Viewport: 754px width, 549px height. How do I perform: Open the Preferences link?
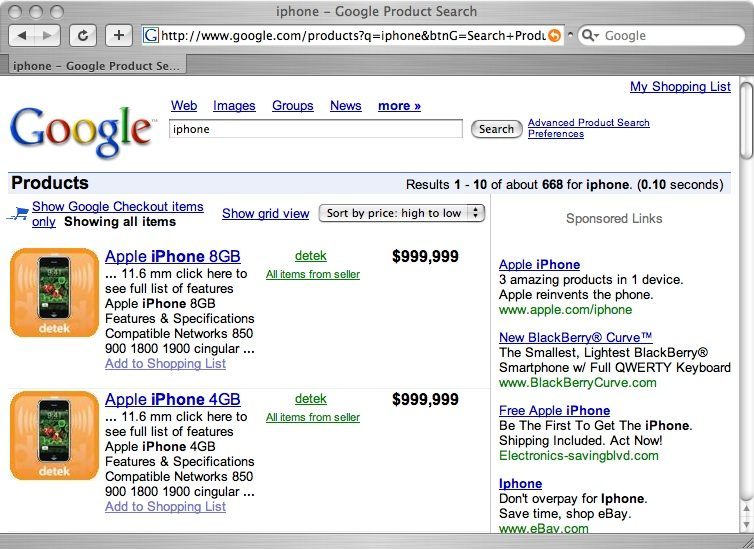click(x=556, y=134)
